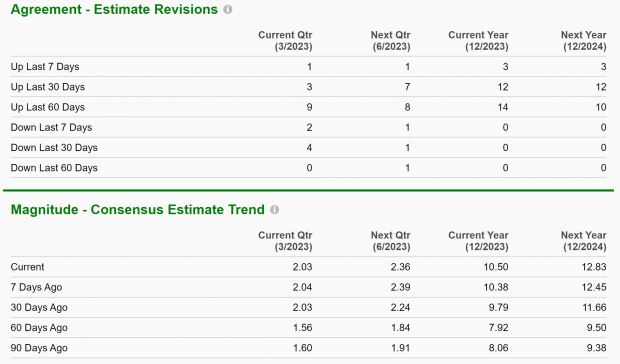Click Up Last 60 Days Current Year value 14
The image size is (620, 364).
[x=503, y=107]
